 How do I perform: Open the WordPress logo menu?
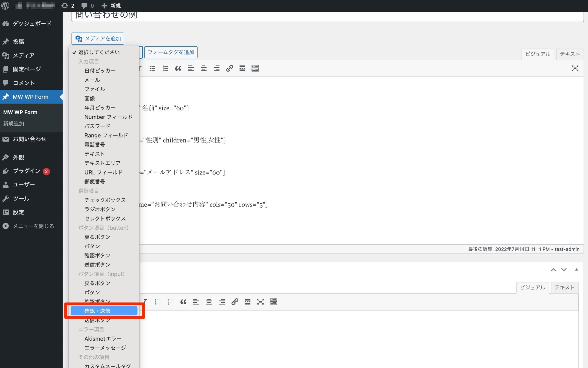[5, 6]
